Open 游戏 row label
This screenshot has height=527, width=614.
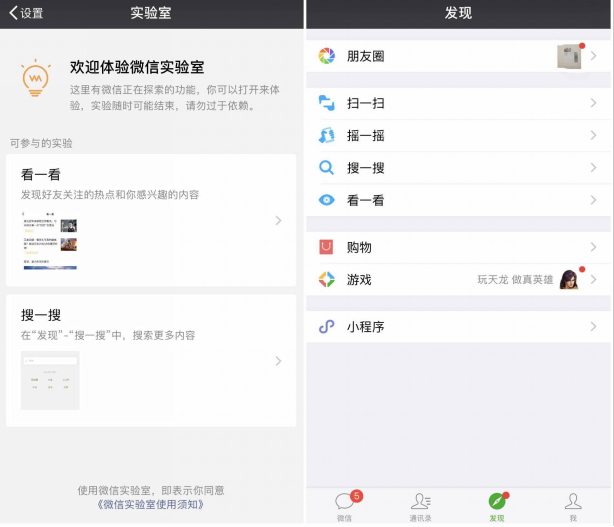359,280
